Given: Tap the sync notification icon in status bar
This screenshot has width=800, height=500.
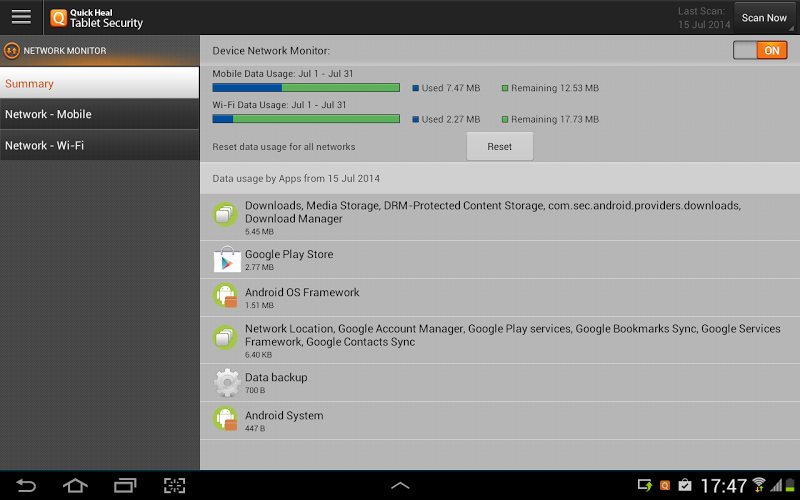Looking at the screenshot, I should tap(645, 485).
